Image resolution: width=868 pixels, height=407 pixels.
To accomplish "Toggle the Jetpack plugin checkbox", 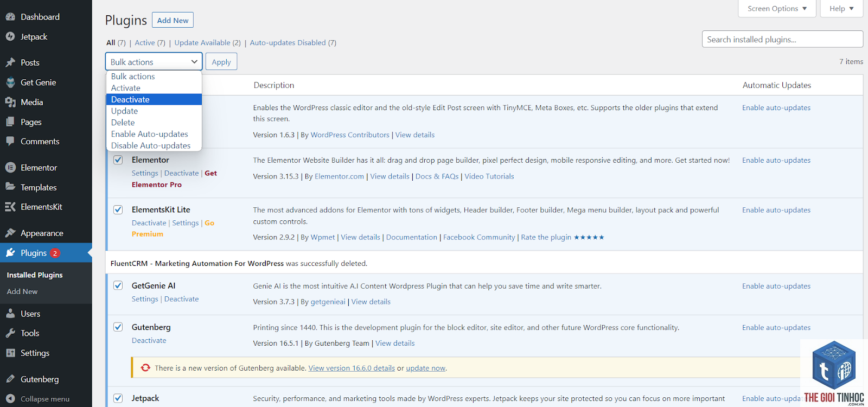I will point(118,398).
